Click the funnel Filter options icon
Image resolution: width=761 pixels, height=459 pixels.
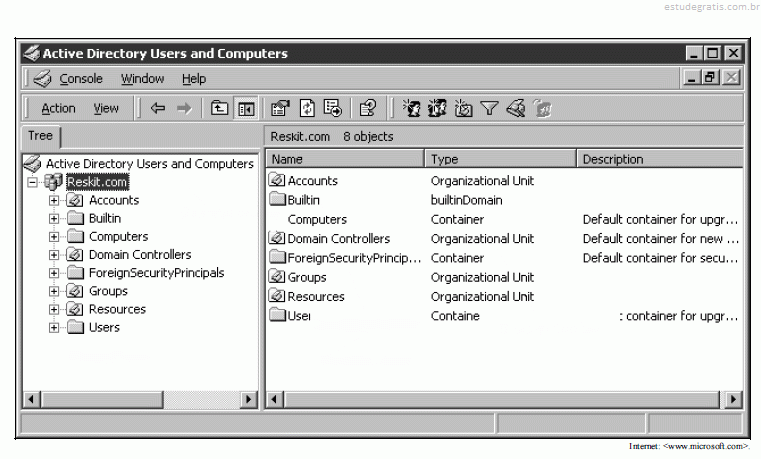[x=489, y=109]
